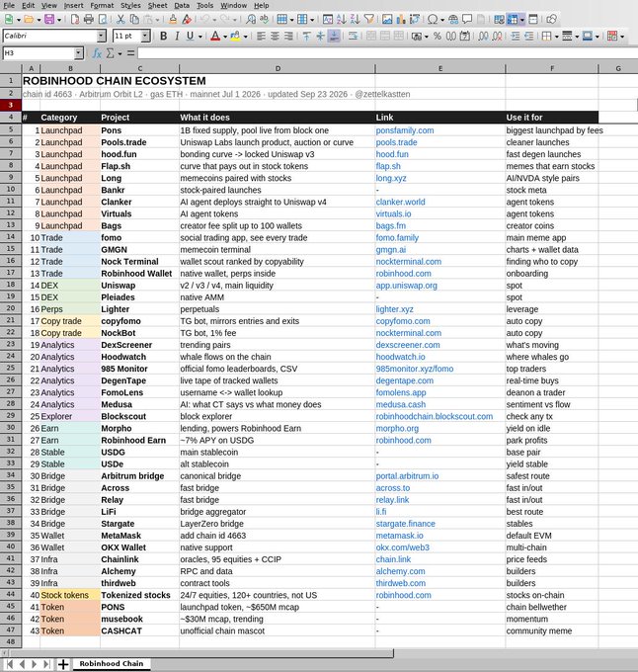Run the spelling check

(265, 20)
